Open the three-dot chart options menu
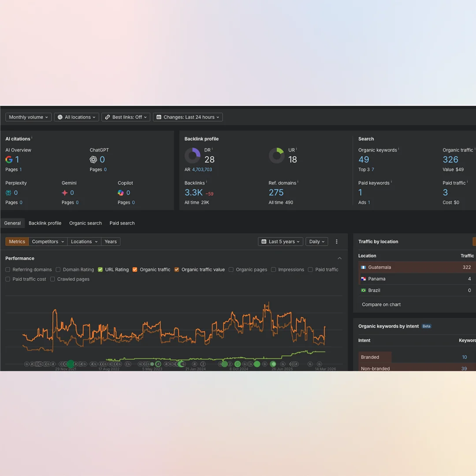The height and width of the screenshot is (476, 476). click(x=337, y=242)
